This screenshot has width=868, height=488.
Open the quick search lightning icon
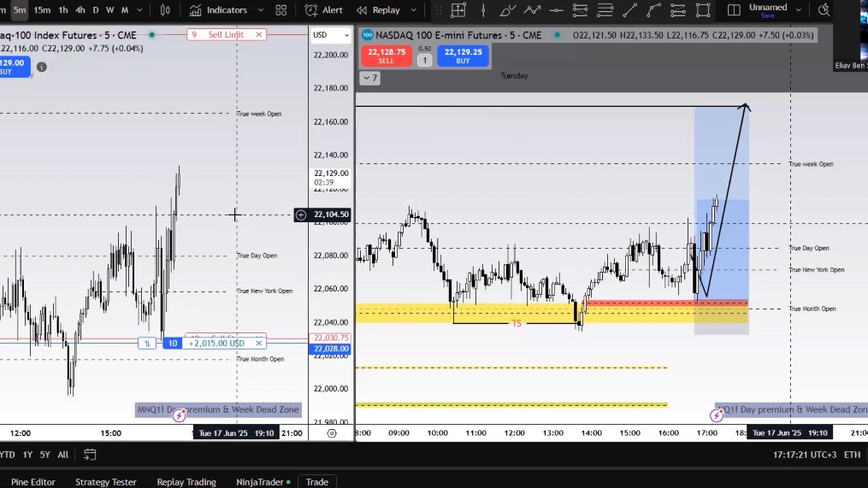(x=824, y=10)
